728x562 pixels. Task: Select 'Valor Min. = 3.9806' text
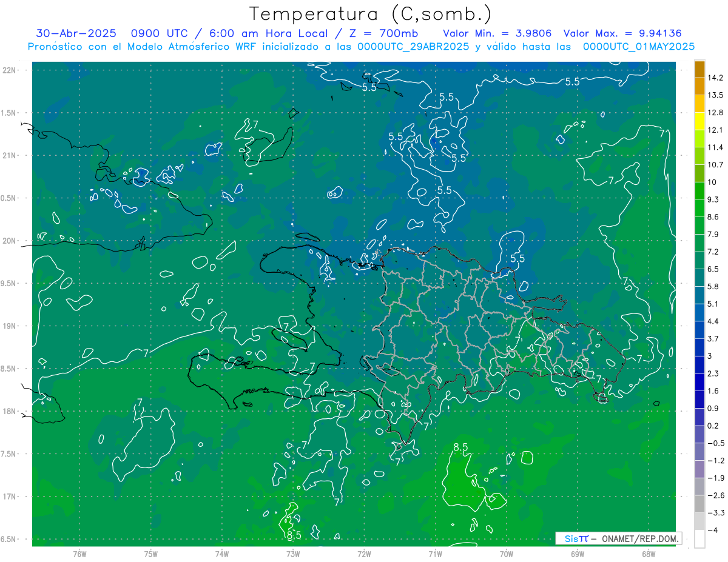coord(497,33)
